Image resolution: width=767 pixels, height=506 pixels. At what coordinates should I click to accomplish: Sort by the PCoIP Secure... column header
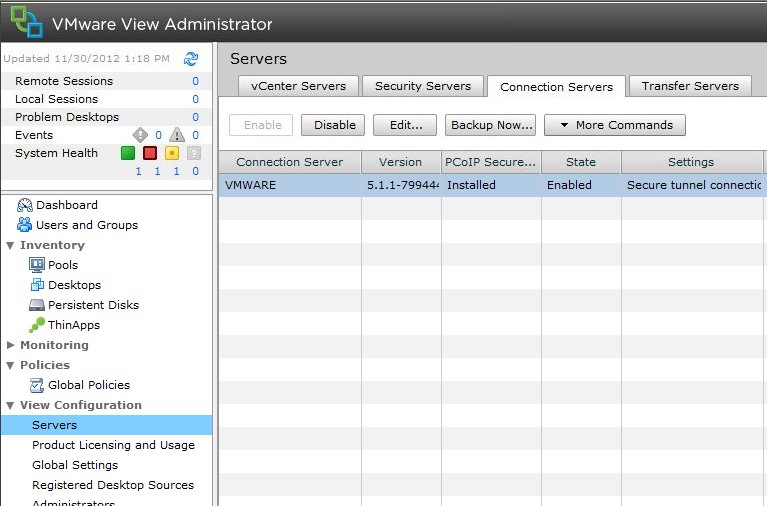pyautogui.click(x=491, y=162)
